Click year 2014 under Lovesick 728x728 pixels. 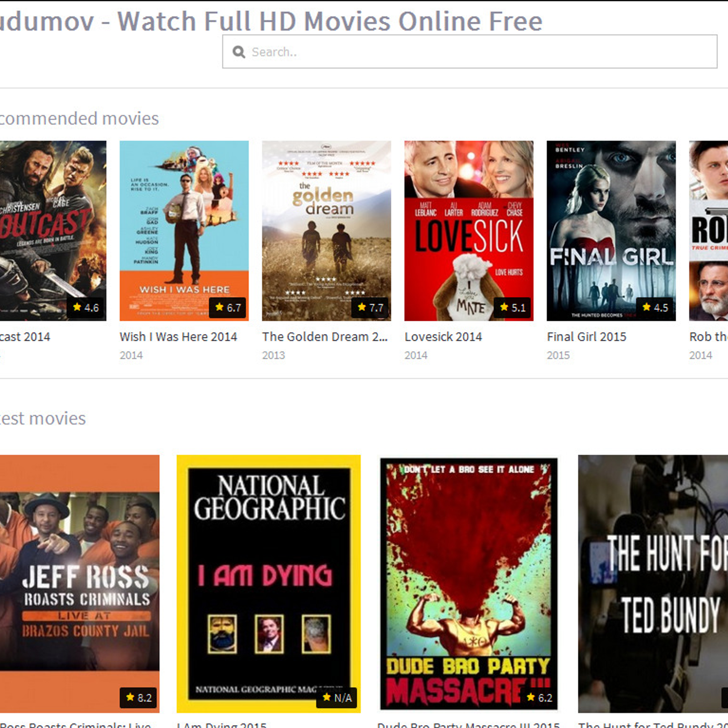(416, 355)
